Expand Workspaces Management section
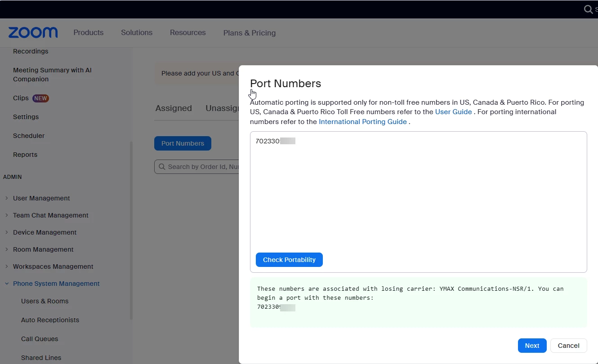 pyautogui.click(x=7, y=266)
